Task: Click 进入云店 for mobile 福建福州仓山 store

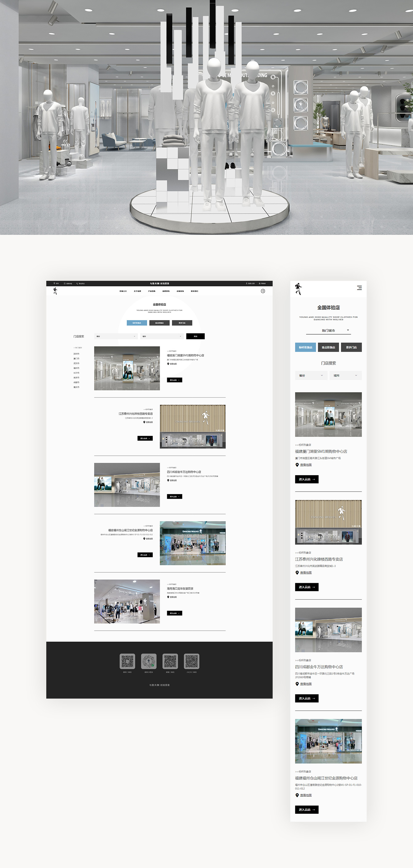Action: click(307, 810)
